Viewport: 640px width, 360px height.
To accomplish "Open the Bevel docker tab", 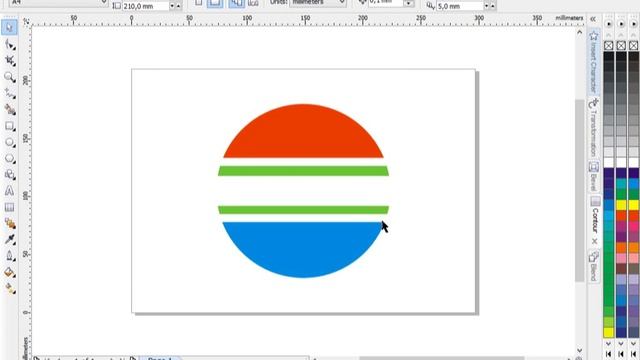I will [x=593, y=177].
